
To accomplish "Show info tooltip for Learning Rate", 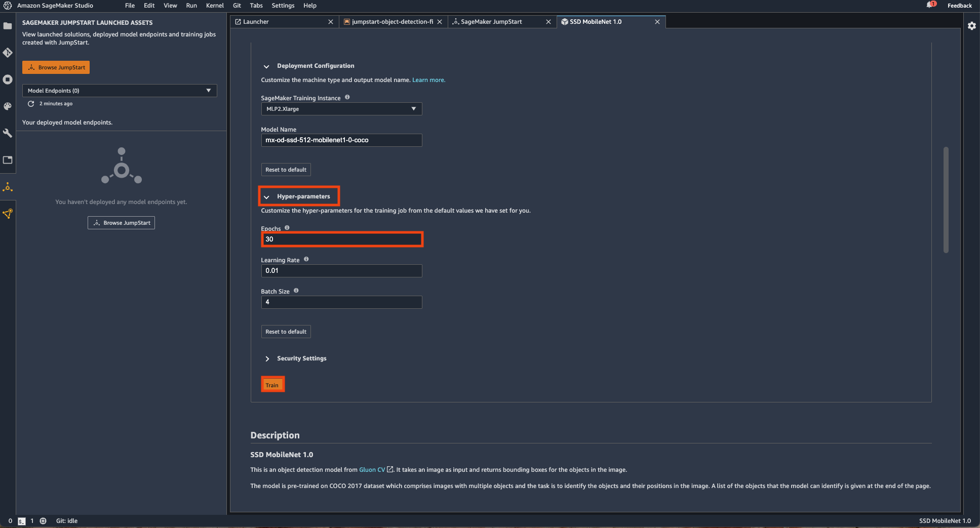I will point(306,259).
